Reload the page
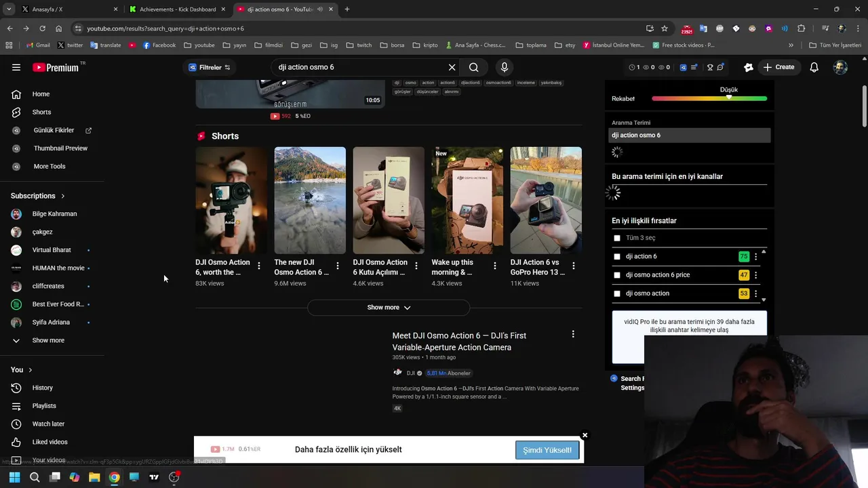Screen dimensions: 868x488 tap(42, 28)
